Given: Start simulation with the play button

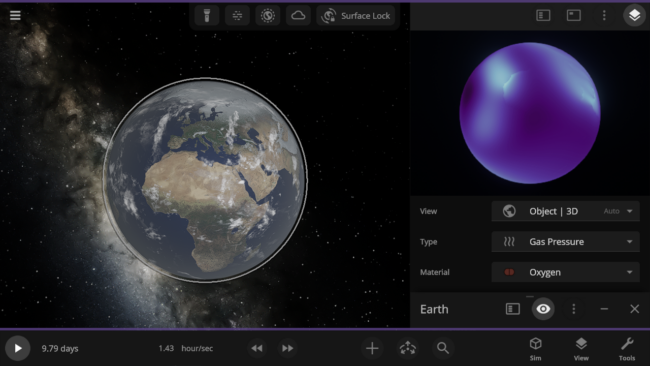Looking at the screenshot, I should click(17, 348).
